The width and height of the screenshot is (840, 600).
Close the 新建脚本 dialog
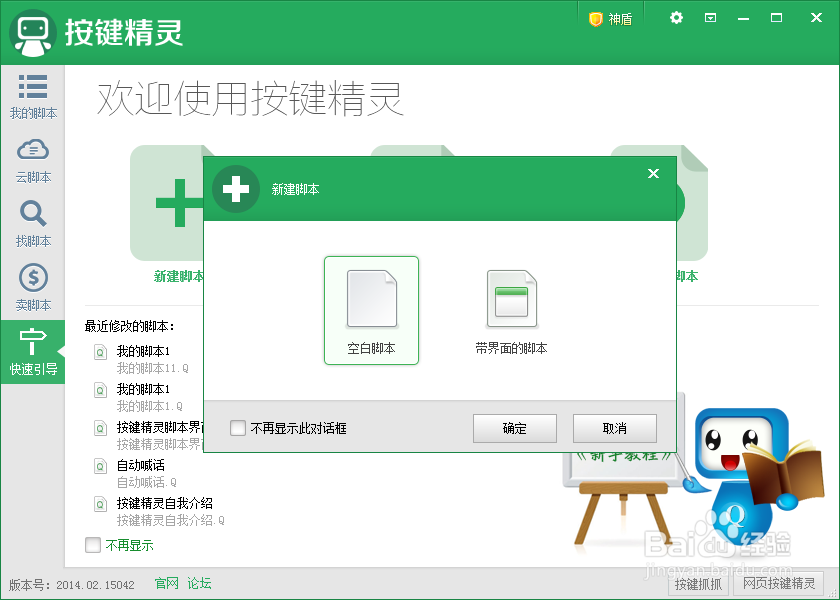(653, 174)
